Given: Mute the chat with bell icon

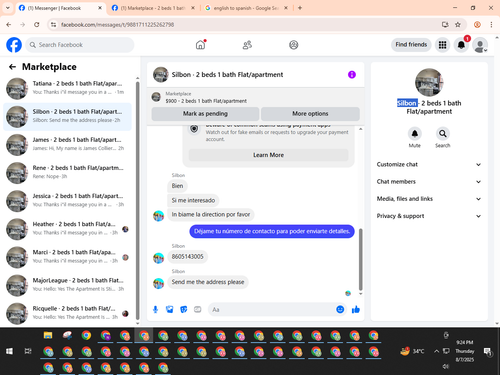Looking at the screenshot, I should coord(415,134).
